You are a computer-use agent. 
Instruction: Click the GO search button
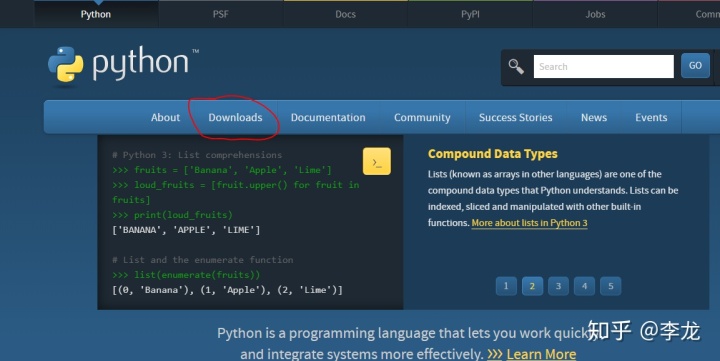[x=695, y=66]
